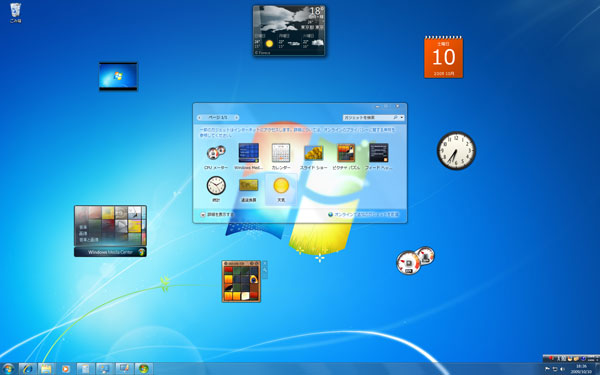
Task: Expand show details at gallery bottom
Action: pyautogui.click(x=217, y=215)
